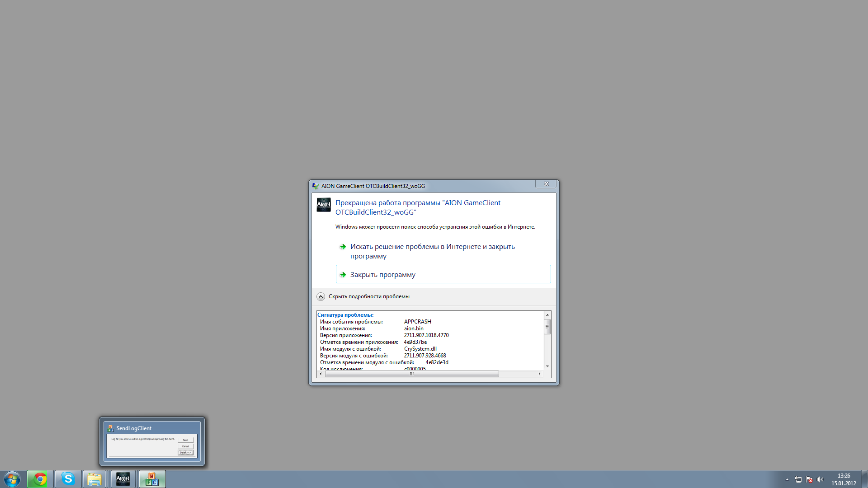The width and height of the screenshot is (868, 488).
Task: Click the SendLogClient preview title
Action: (x=134, y=428)
